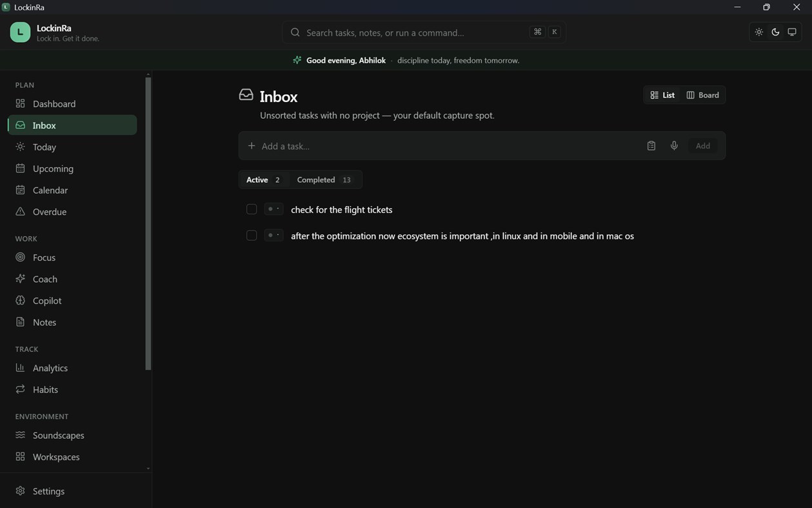Viewport: 812px width, 508px height.
Task: Check off the ecosystem optimization task
Action: tap(252, 236)
